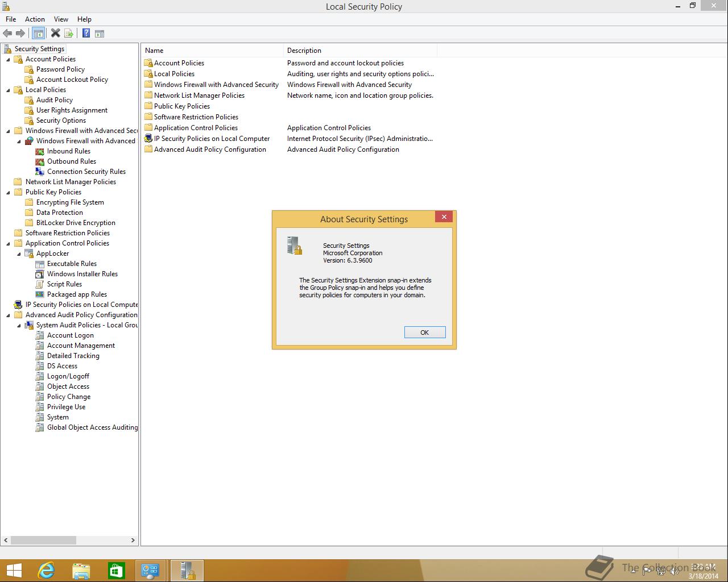Click Account Policies folder icon in list
The image size is (728, 582).
click(x=148, y=63)
